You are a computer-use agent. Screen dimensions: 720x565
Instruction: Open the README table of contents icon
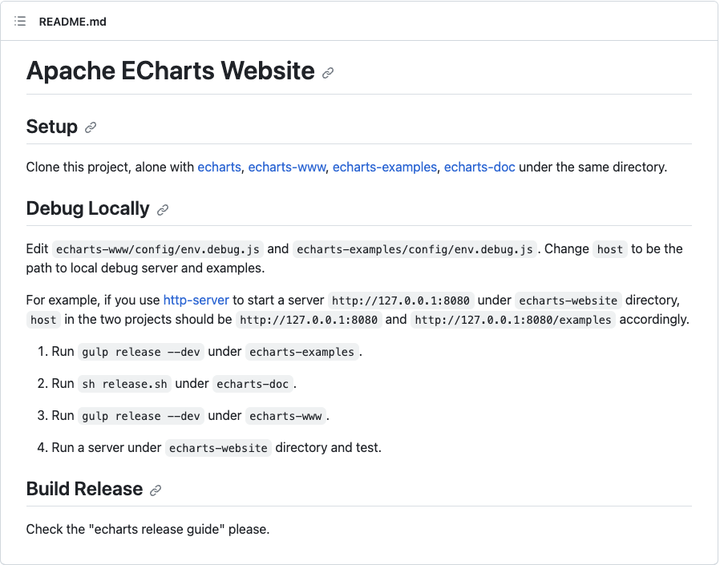coord(20,21)
